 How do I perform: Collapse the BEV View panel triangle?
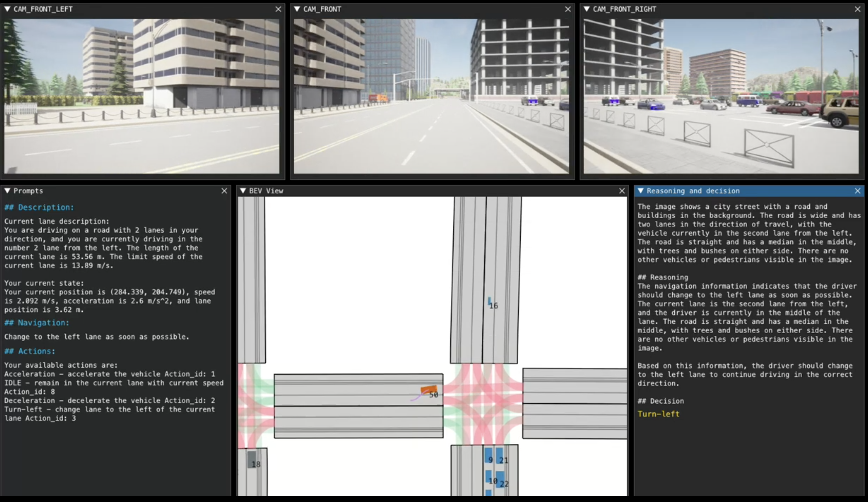[x=243, y=191]
